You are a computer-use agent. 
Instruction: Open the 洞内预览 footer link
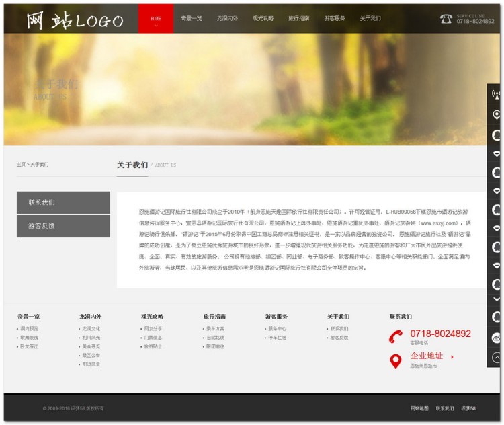pyautogui.click(x=30, y=328)
